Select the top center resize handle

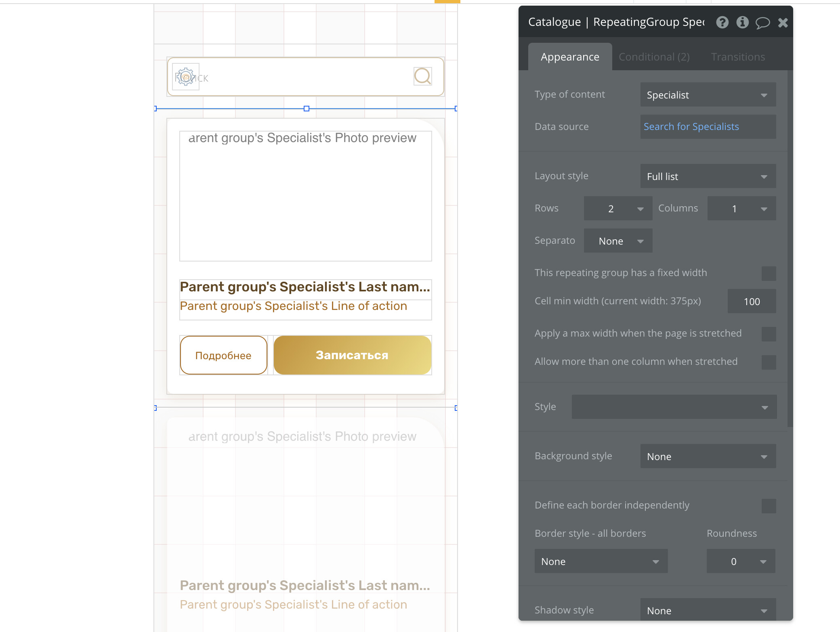[x=307, y=109]
